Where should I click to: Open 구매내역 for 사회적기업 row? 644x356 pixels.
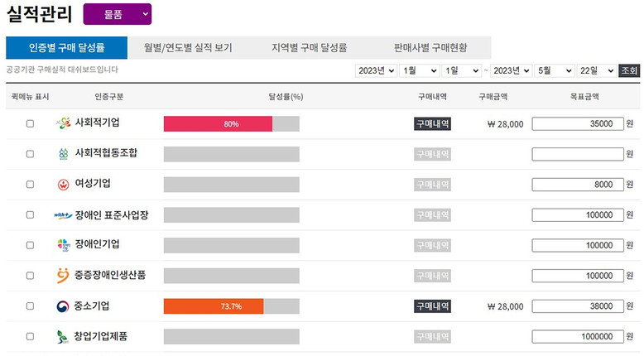(432, 123)
